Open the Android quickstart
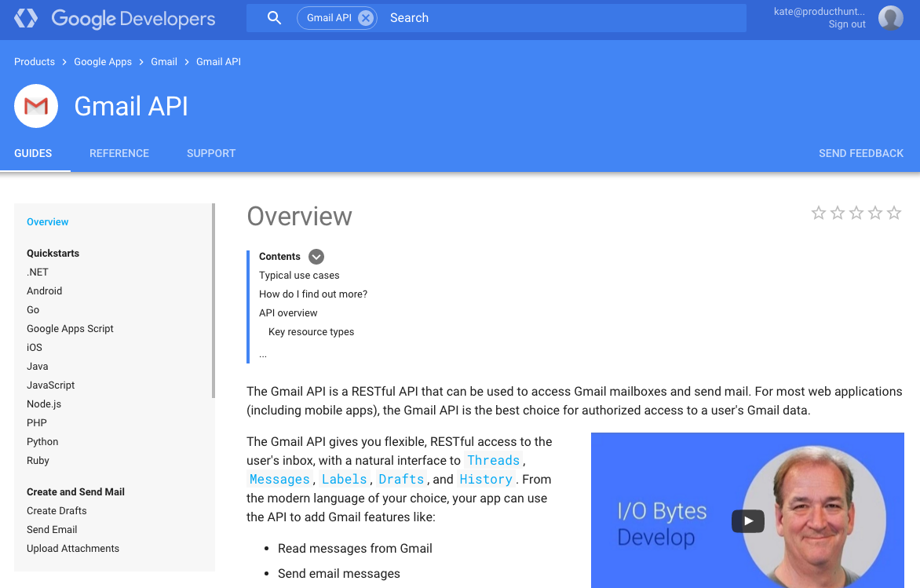 point(44,291)
